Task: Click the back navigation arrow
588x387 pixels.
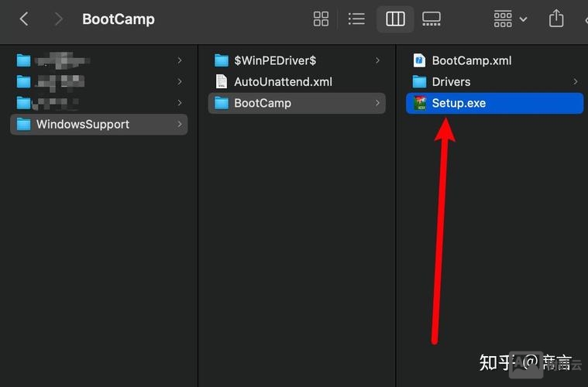Action: [24, 19]
